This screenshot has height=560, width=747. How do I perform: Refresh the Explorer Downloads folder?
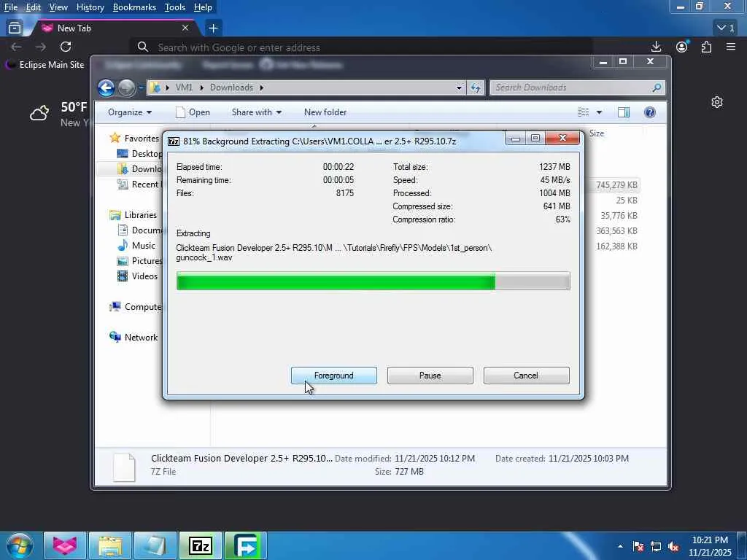[475, 87]
